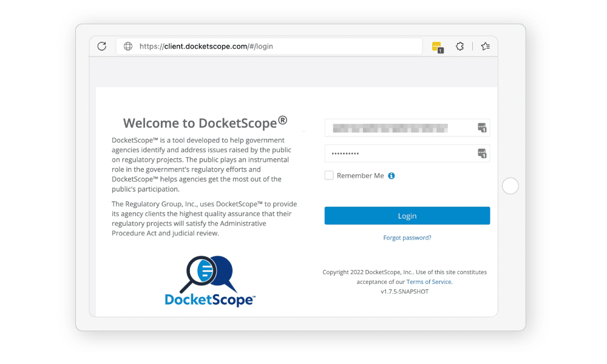
Task: Click the 'Remember Me' label text
Action: [x=361, y=175]
